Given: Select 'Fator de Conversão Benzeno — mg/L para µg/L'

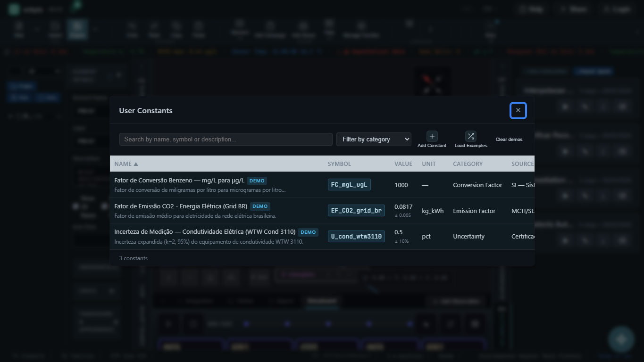Looking at the screenshot, I should pyautogui.click(x=179, y=181).
